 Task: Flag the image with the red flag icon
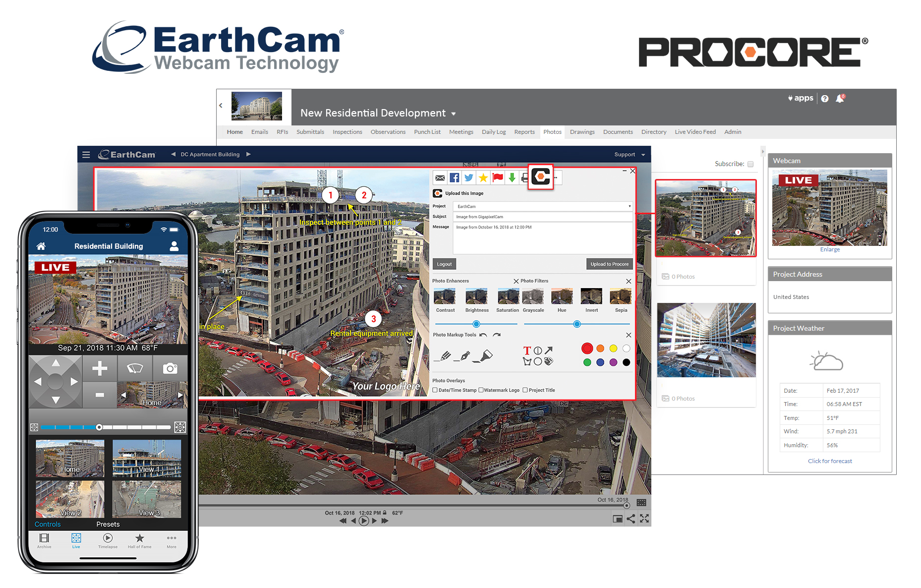click(x=498, y=177)
